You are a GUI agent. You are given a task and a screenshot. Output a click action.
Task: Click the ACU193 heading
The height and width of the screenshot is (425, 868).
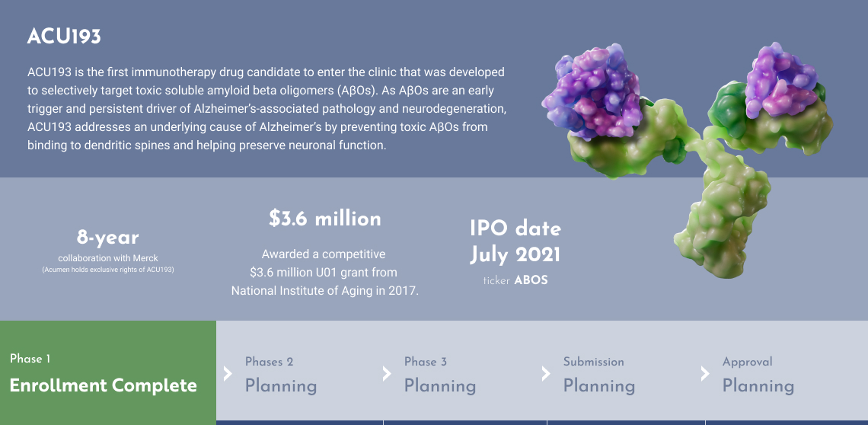[x=64, y=37]
